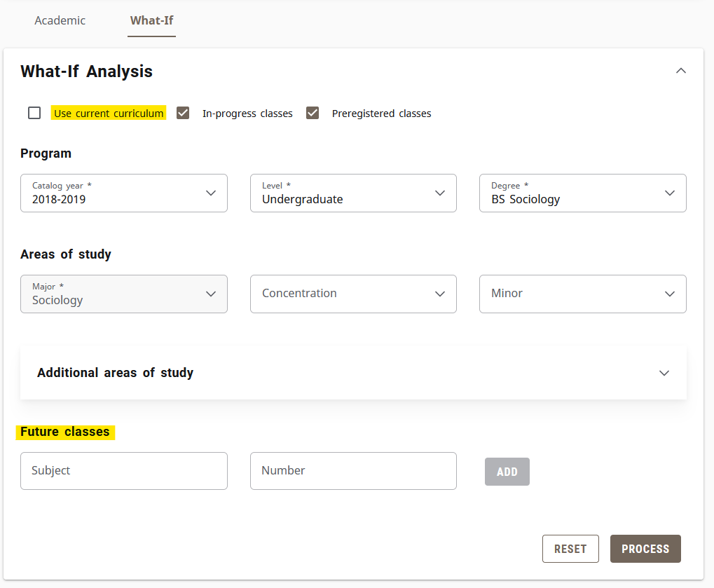Open the Minor dropdown

pos(582,294)
